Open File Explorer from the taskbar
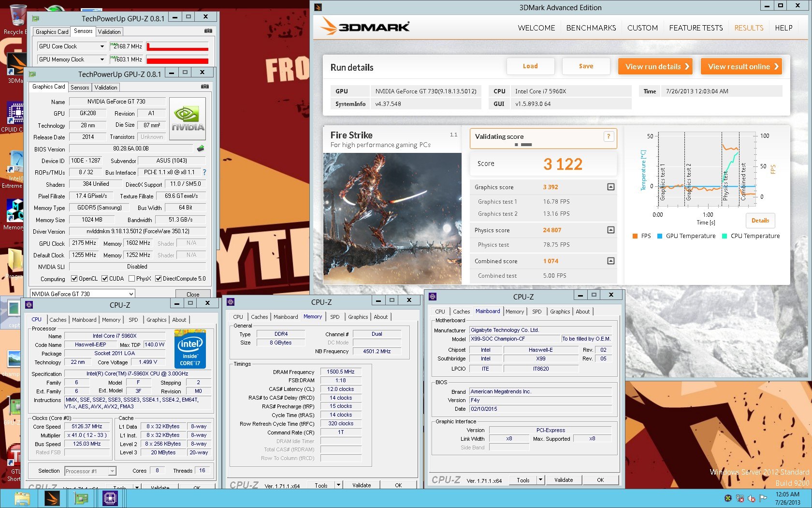Image resolution: width=812 pixels, height=508 pixels. (22, 498)
